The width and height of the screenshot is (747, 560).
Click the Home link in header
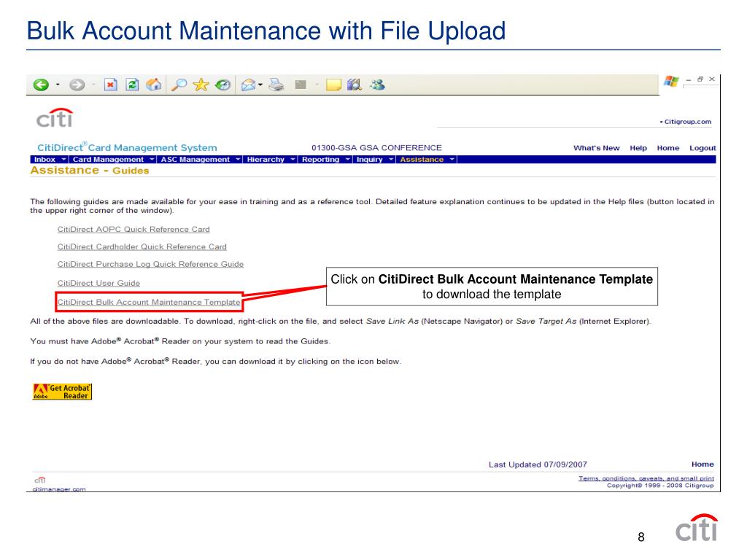[x=668, y=148]
